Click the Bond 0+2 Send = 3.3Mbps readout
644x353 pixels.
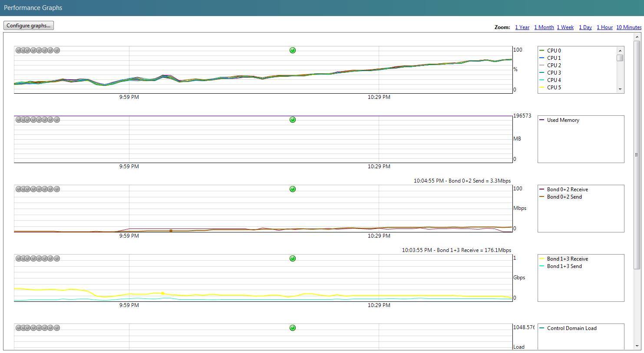(462, 181)
